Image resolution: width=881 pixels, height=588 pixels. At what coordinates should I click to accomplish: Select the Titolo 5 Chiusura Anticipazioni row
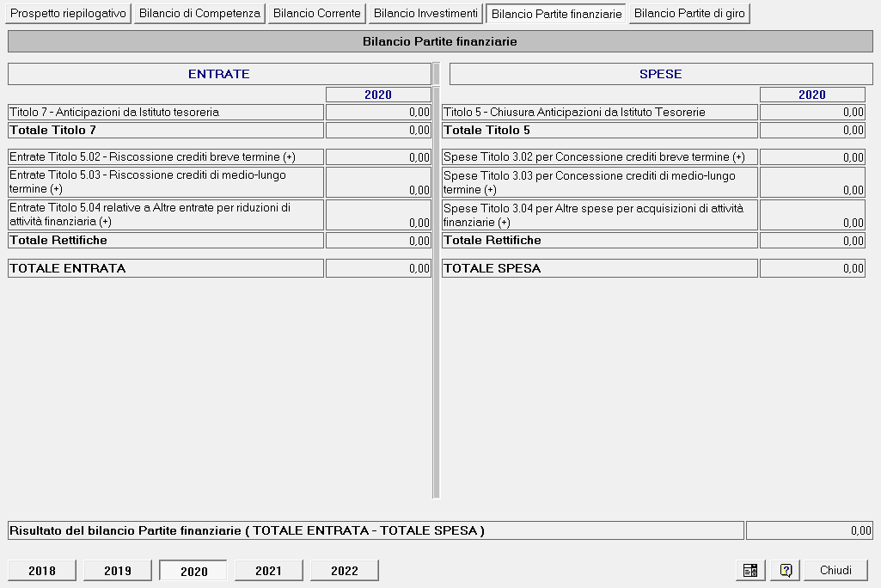click(653, 112)
